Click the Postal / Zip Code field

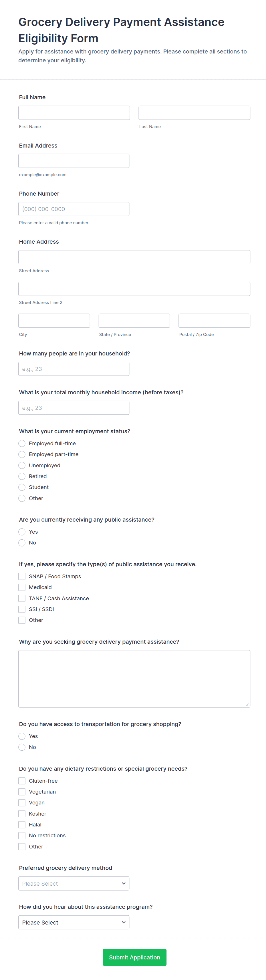(x=214, y=321)
